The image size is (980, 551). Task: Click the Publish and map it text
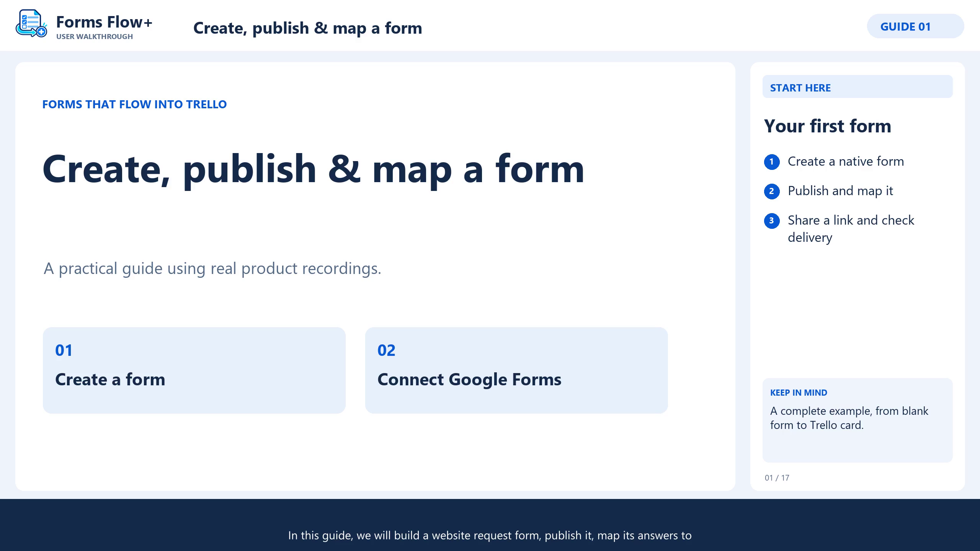pyautogui.click(x=840, y=191)
